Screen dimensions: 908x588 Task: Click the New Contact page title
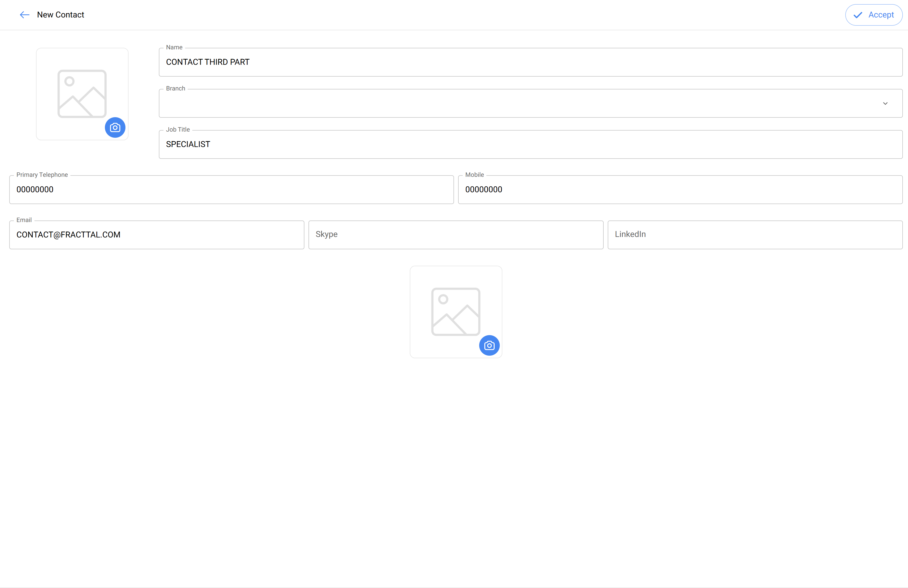click(61, 15)
